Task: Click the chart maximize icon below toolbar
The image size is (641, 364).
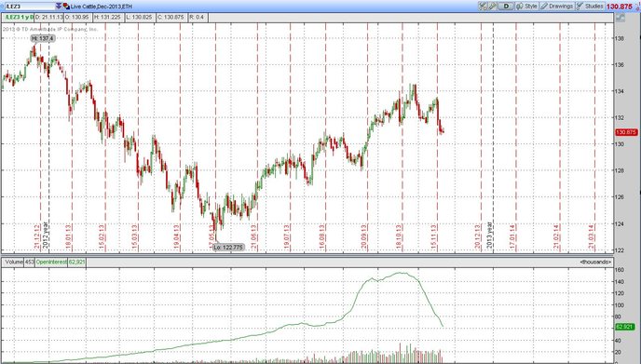Action: tap(621, 18)
